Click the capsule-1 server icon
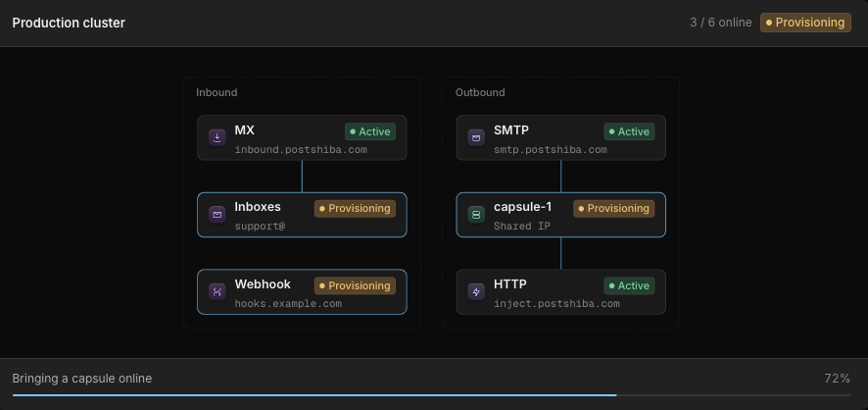Screen dimensions: 868x410 476,215
